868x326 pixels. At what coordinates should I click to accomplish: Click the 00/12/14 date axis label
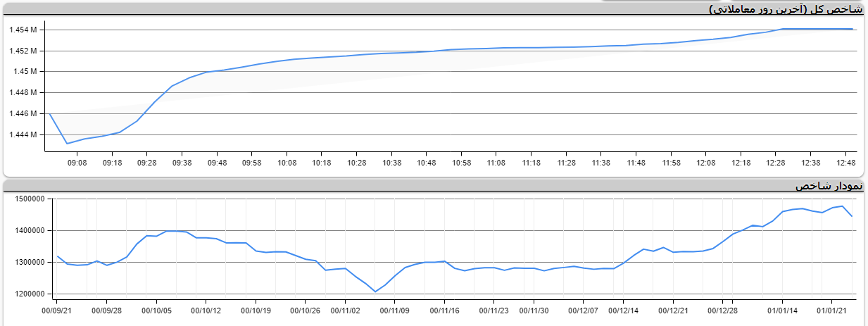623,309
